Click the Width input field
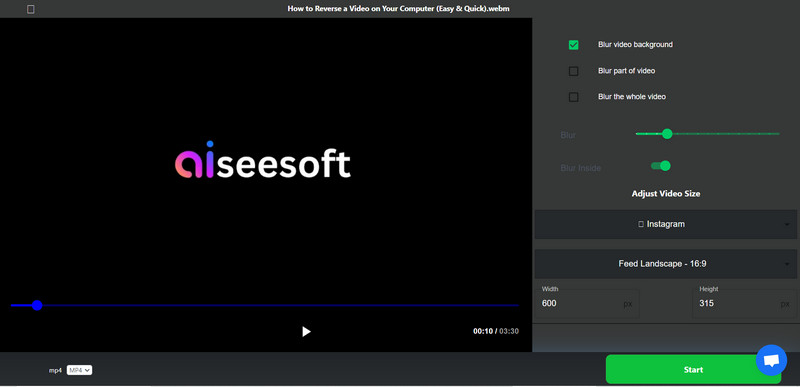The height and width of the screenshot is (387, 800). (x=587, y=302)
